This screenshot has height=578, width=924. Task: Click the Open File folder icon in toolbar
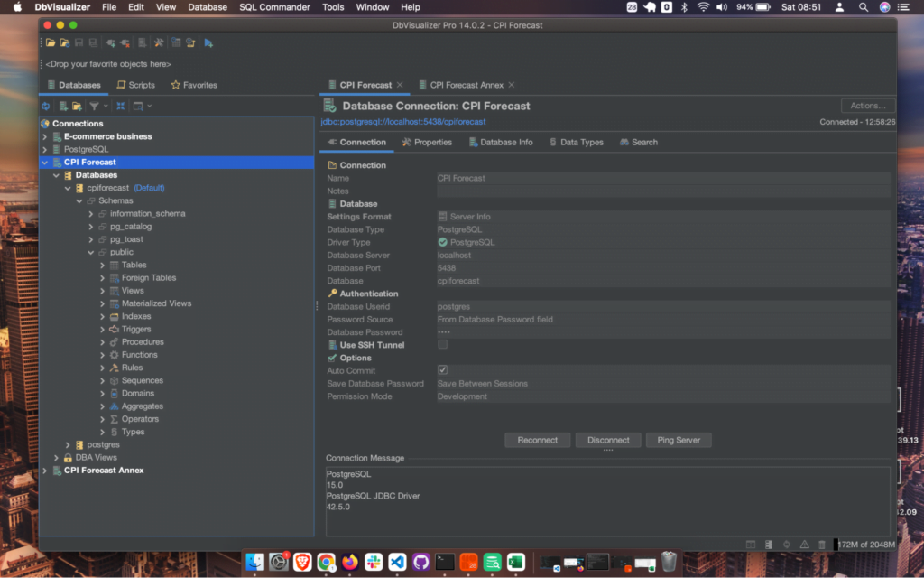tap(51, 42)
